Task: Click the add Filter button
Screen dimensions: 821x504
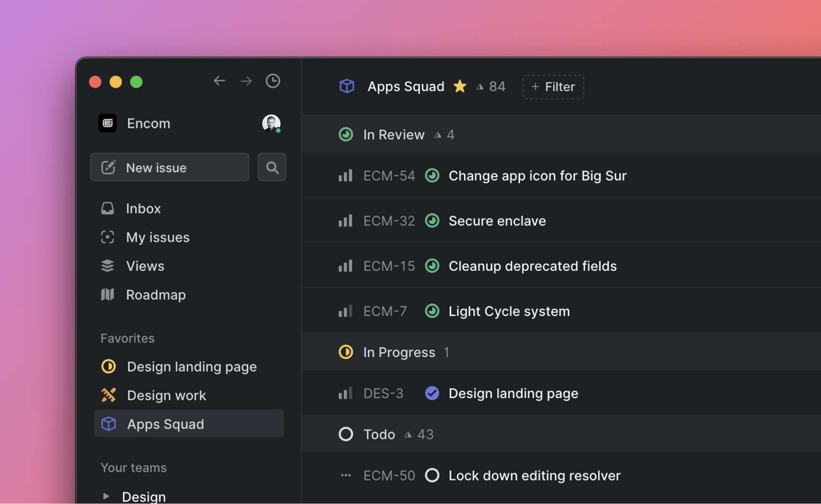Action: (553, 87)
